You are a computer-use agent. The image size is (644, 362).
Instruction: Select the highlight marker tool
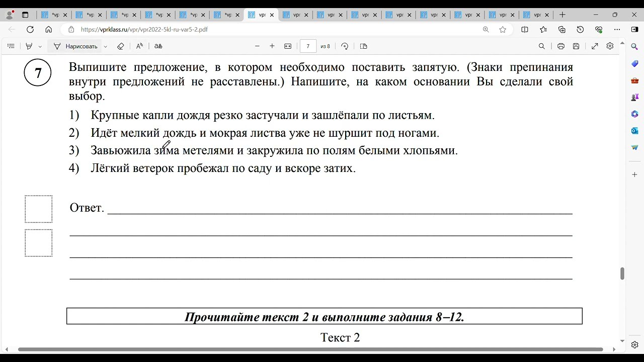click(29, 46)
